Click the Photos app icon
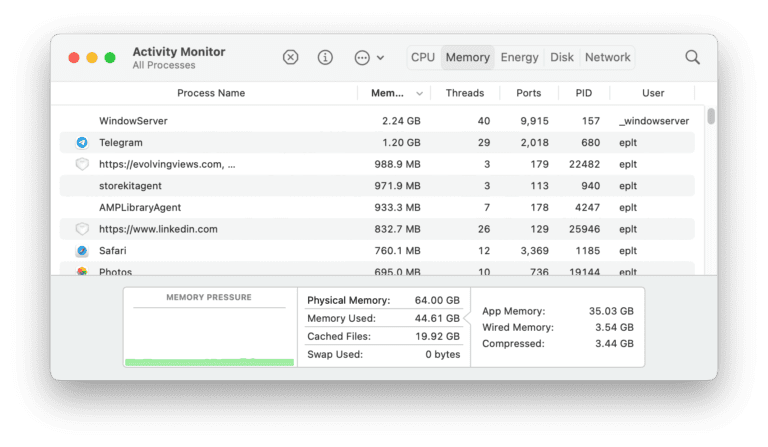Viewport: 768px width, 447px height. click(x=82, y=271)
